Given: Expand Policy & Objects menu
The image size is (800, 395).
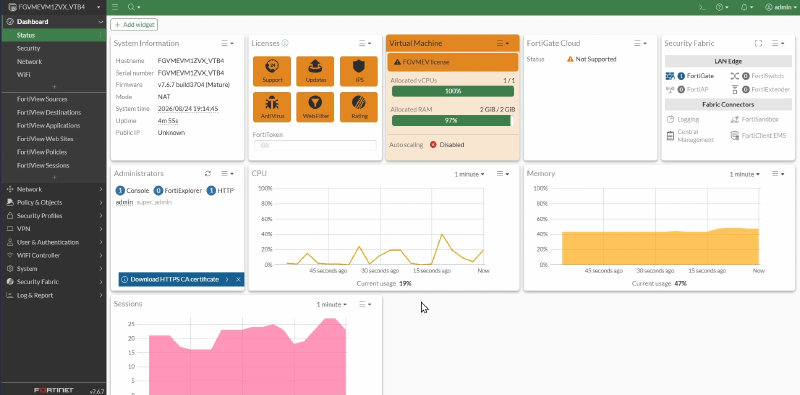Looking at the screenshot, I should point(53,203).
